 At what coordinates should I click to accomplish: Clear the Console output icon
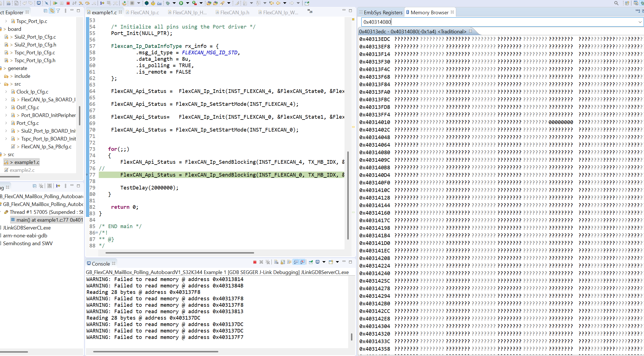click(x=276, y=262)
